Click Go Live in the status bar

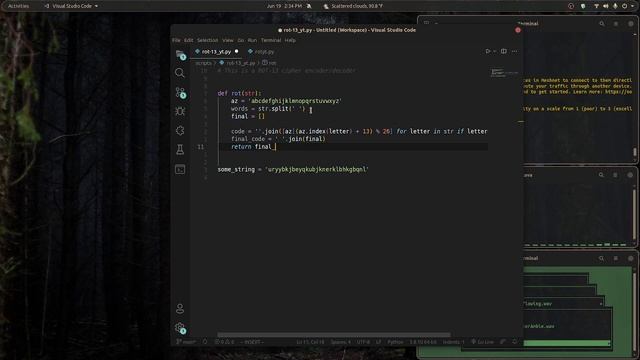tap(482, 342)
